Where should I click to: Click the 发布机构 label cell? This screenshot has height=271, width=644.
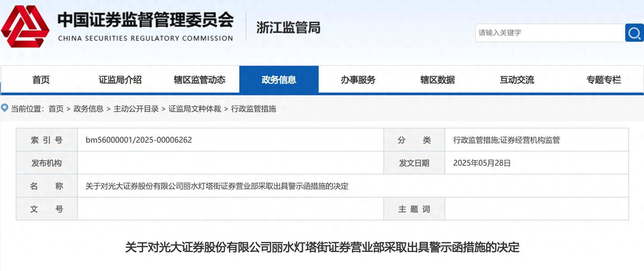coord(47,163)
